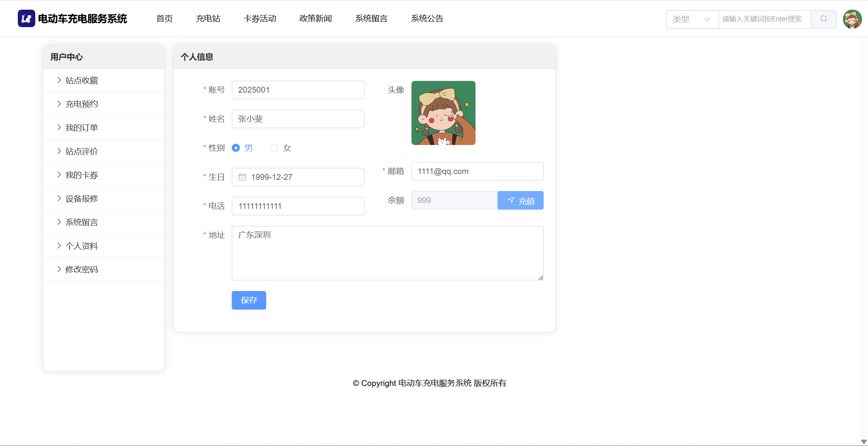Open the 类型 search type dropdown
The image size is (868, 446).
click(692, 19)
